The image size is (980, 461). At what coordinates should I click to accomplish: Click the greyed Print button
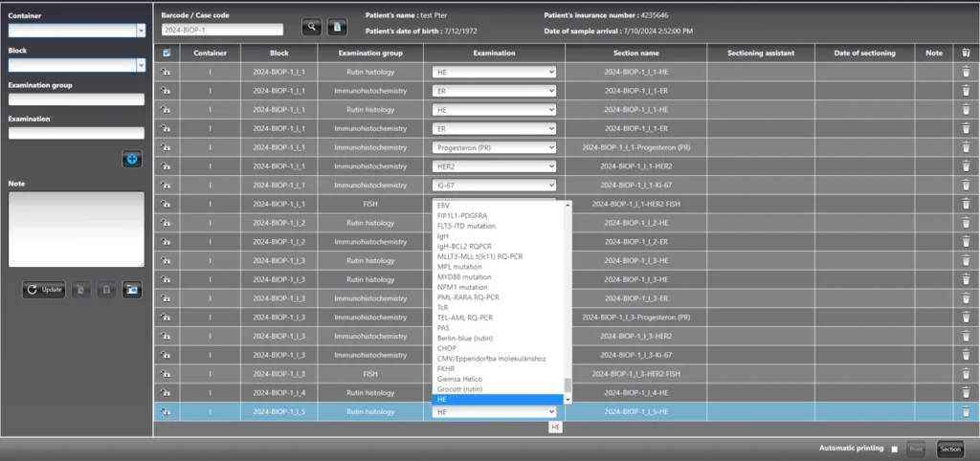click(916, 450)
